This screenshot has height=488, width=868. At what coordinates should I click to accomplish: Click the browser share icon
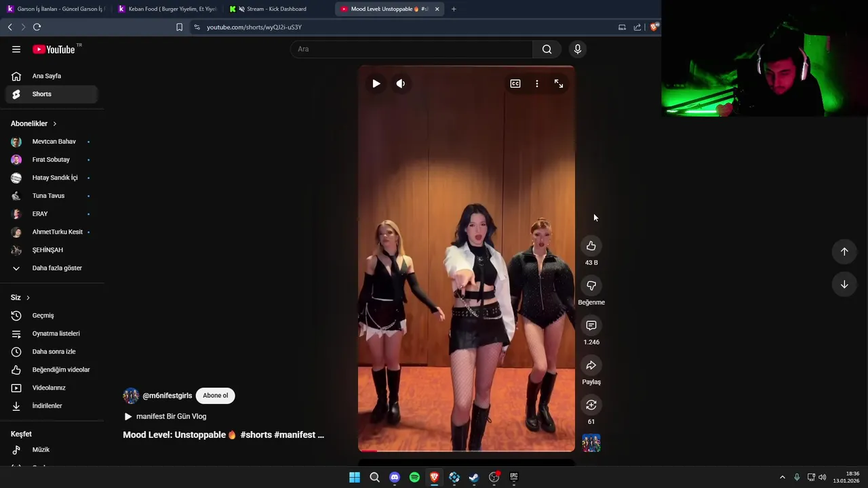pyautogui.click(x=637, y=27)
